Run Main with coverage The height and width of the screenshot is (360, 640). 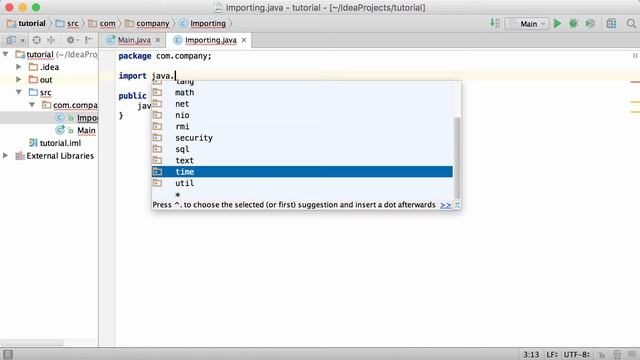(590, 24)
